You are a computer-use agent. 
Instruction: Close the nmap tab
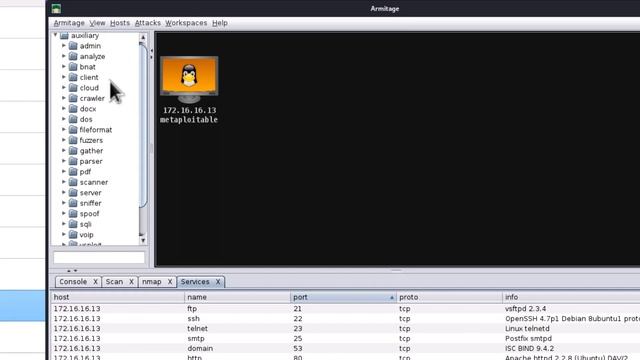[170, 282]
